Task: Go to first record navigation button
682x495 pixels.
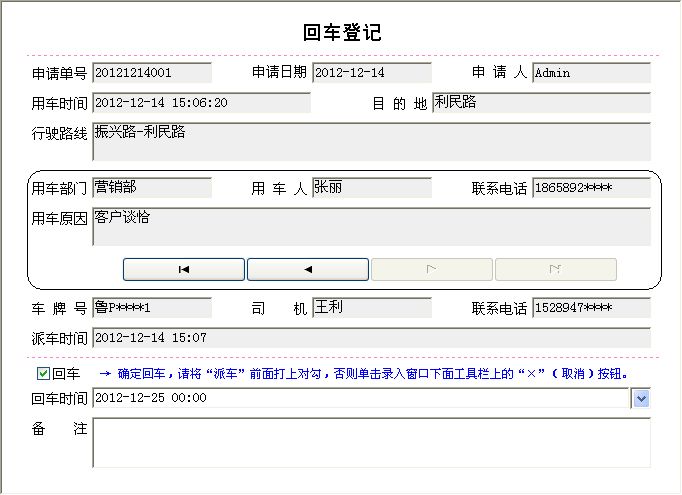Action: tap(184, 269)
